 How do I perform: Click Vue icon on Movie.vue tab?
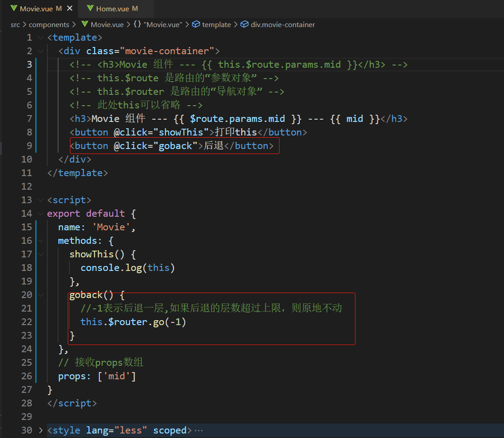click(x=14, y=9)
